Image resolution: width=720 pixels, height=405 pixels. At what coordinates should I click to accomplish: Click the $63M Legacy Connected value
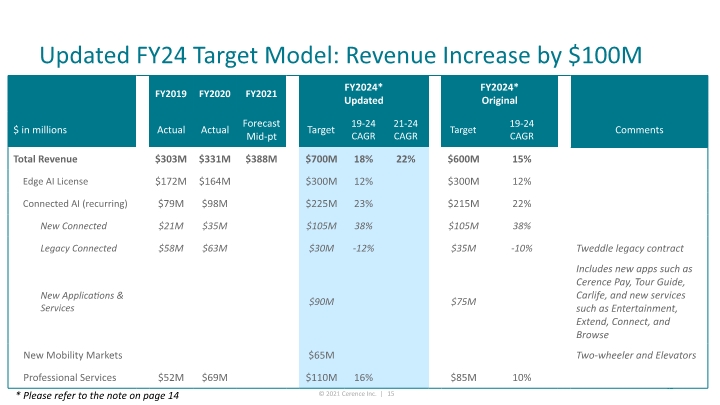pos(214,248)
